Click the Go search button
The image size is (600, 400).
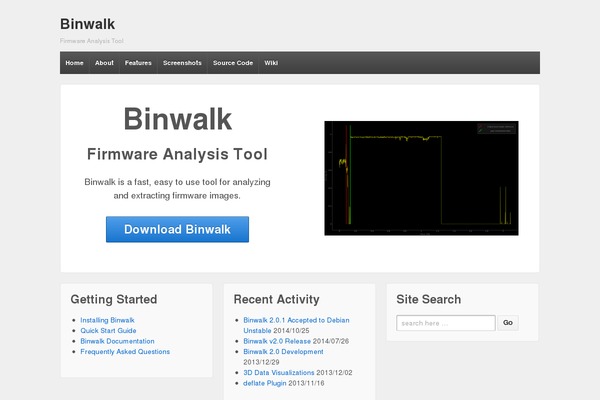pyautogui.click(x=508, y=323)
